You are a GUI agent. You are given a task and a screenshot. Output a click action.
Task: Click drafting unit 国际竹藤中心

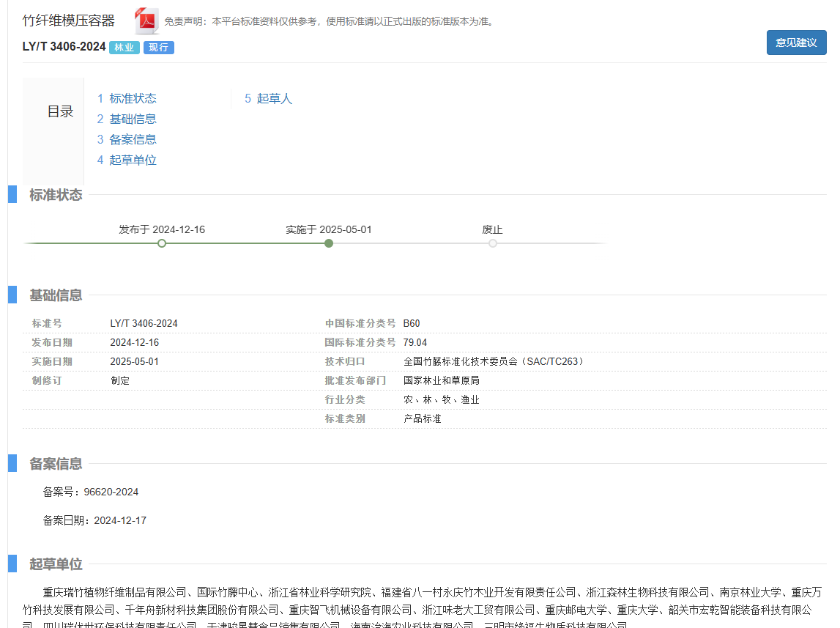[x=228, y=592]
